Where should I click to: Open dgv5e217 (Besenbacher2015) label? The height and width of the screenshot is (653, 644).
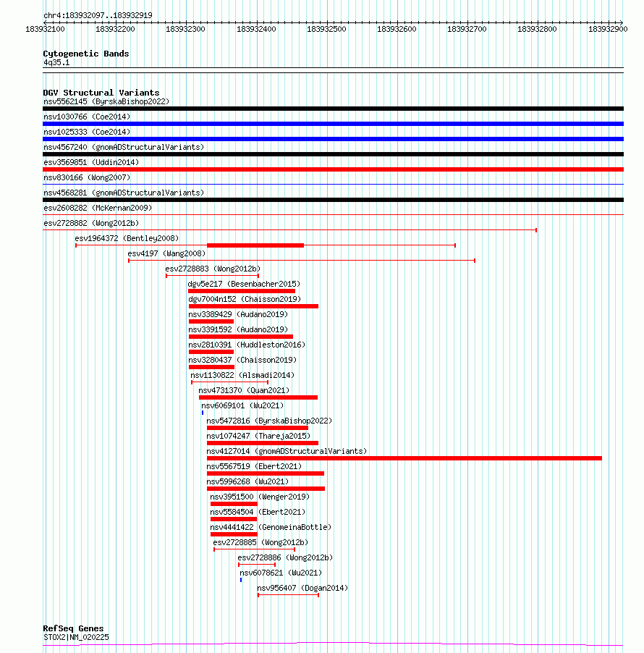[244, 284]
